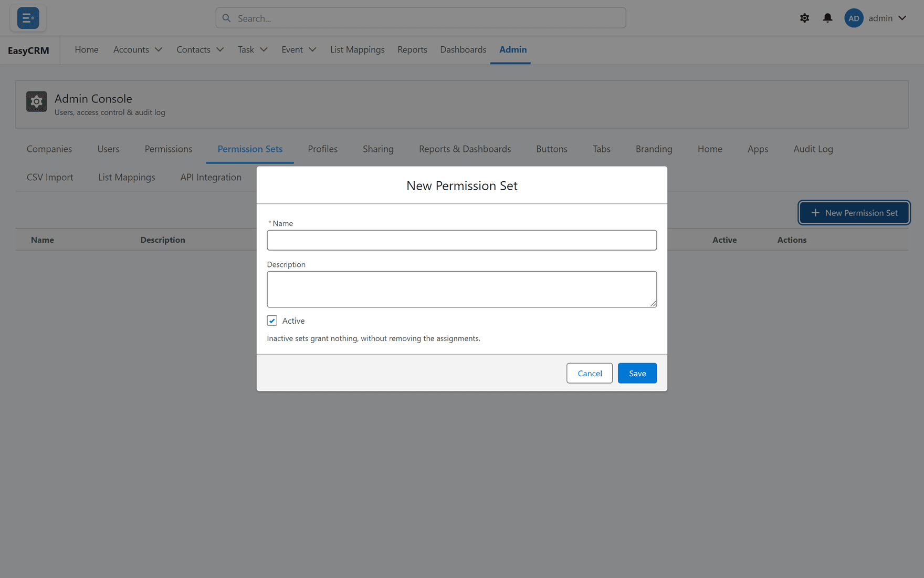Screen dimensions: 924x578
Task: Open the Reports nav item
Action: [x=412, y=49]
